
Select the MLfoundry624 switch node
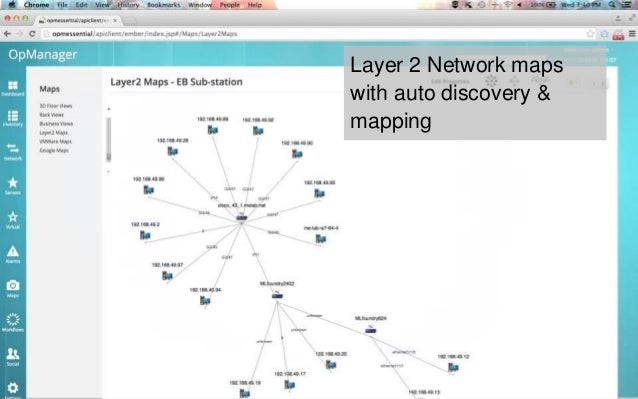pos(370,330)
